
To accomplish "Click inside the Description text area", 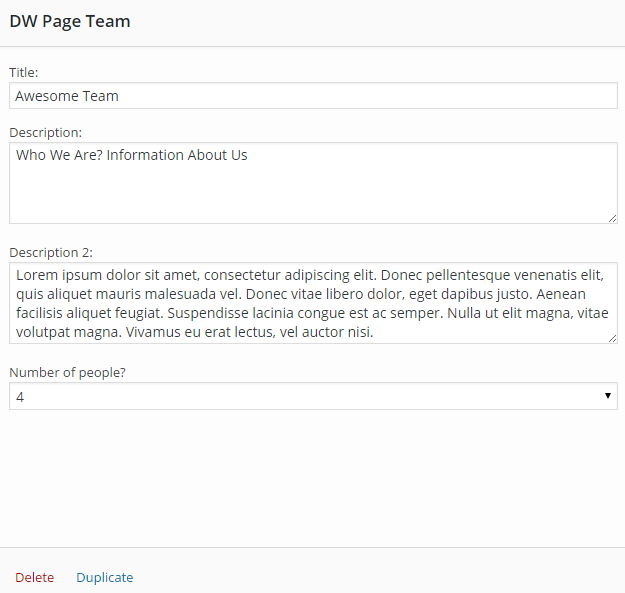I will (x=313, y=183).
